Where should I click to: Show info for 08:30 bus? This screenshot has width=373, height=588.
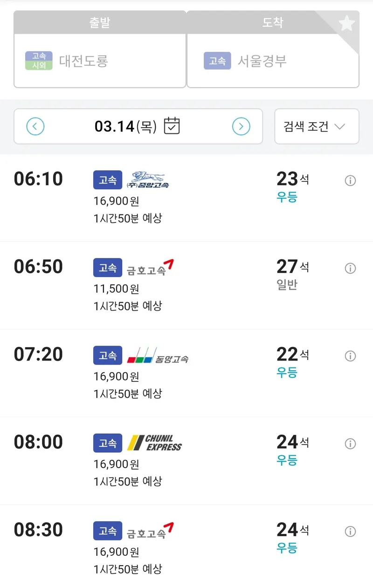tap(350, 531)
